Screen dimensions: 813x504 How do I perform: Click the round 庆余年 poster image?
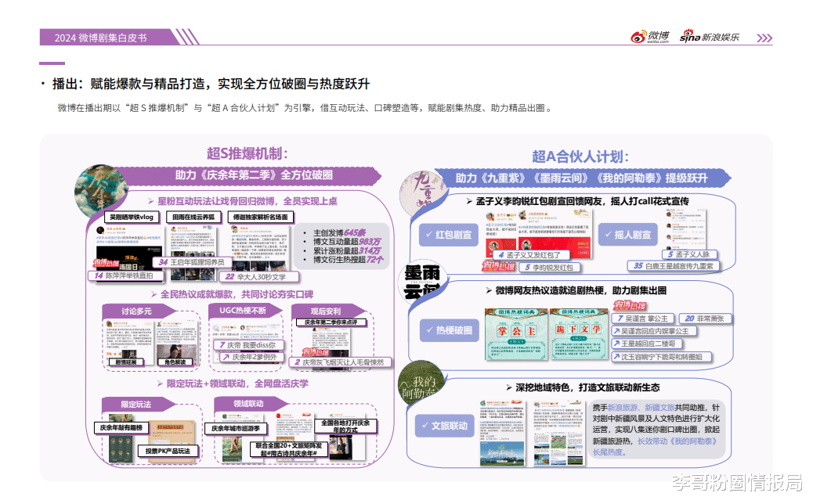click(101, 191)
